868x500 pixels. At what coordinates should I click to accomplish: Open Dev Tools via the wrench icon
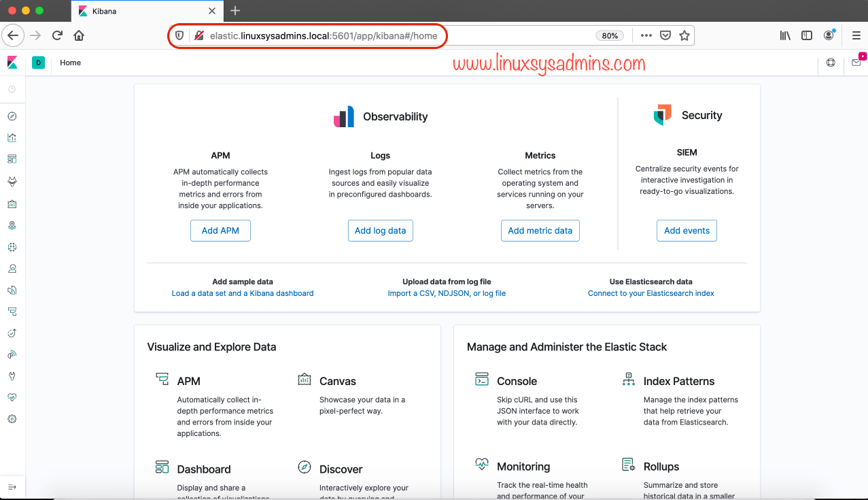(12, 375)
